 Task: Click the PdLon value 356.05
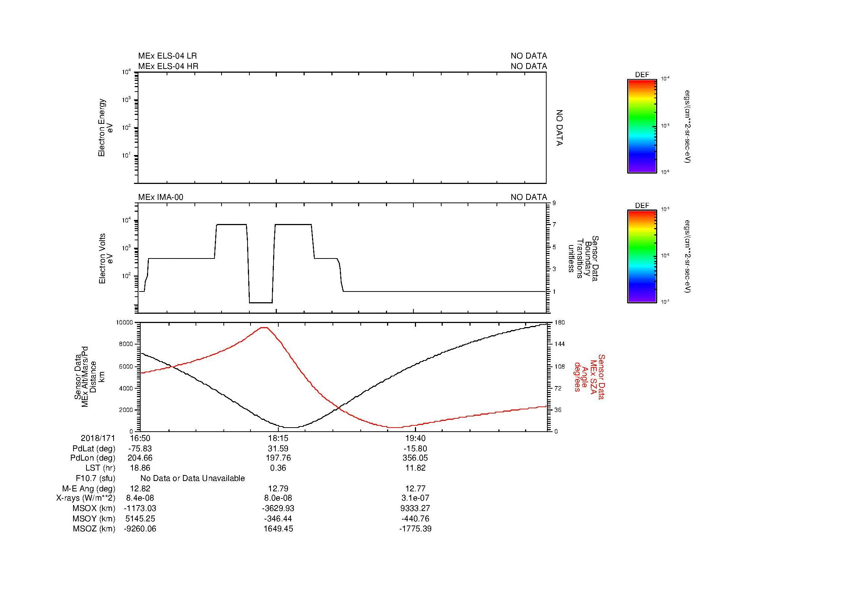416,458
